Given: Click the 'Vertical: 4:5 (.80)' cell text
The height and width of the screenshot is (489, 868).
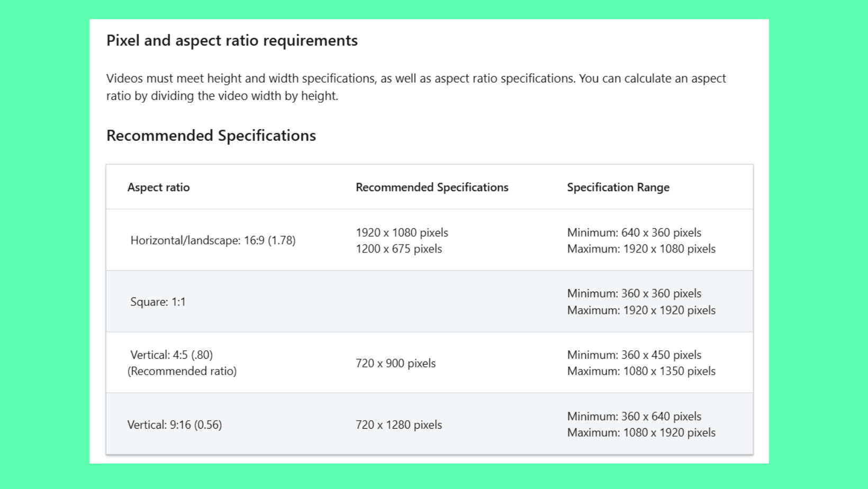Looking at the screenshot, I should (x=171, y=355).
